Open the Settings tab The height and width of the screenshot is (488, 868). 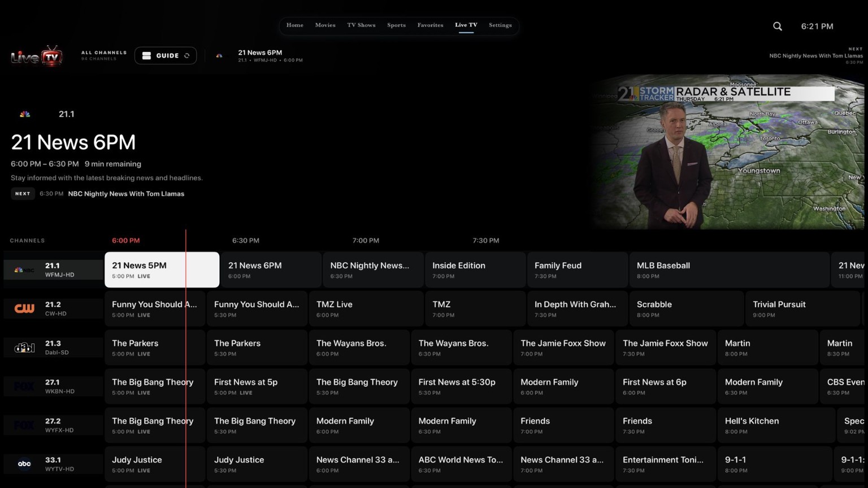click(500, 25)
